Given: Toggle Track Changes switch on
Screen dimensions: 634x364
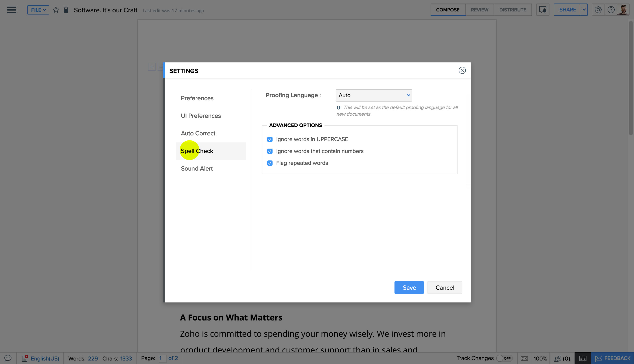Looking at the screenshot, I should point(504,358).
